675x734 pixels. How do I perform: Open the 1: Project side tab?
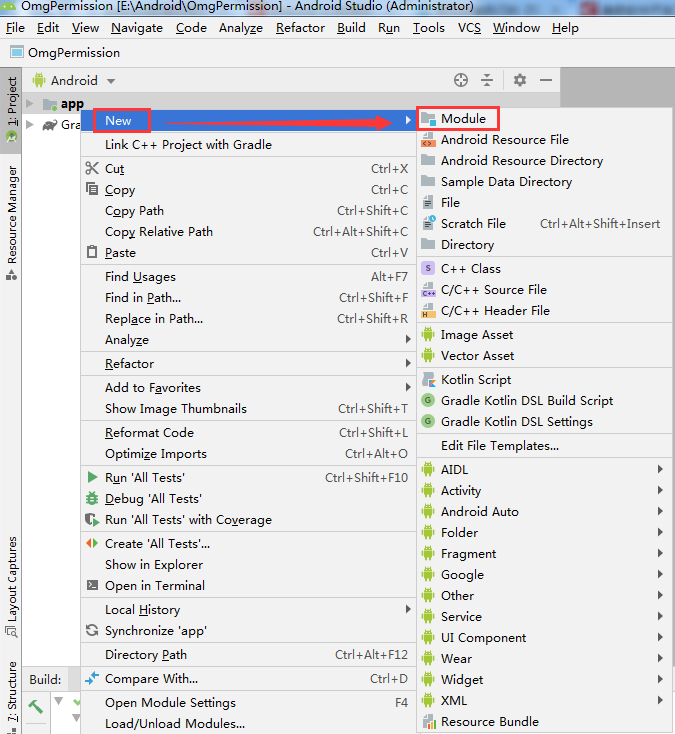[x=11, y=110]
